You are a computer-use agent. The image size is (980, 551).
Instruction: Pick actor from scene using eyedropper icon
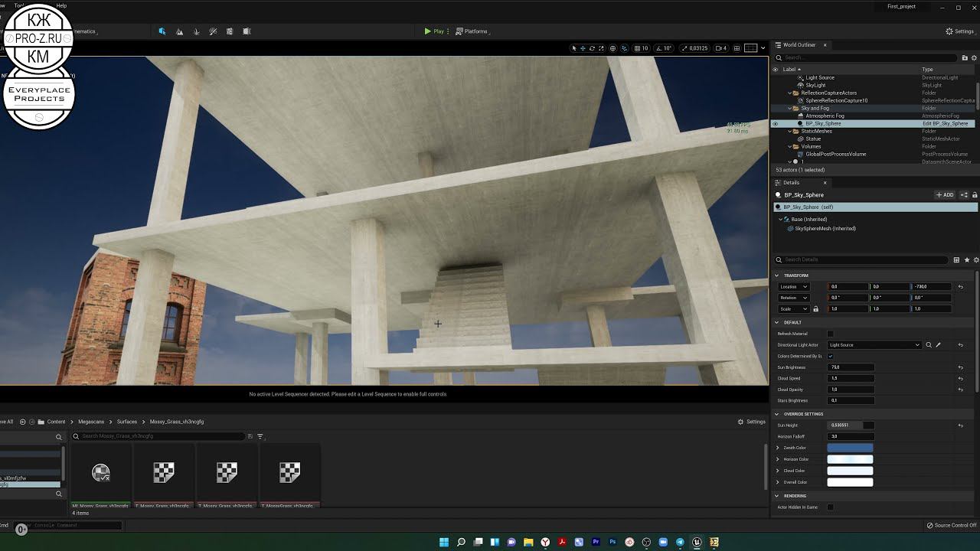click(939, 345)
